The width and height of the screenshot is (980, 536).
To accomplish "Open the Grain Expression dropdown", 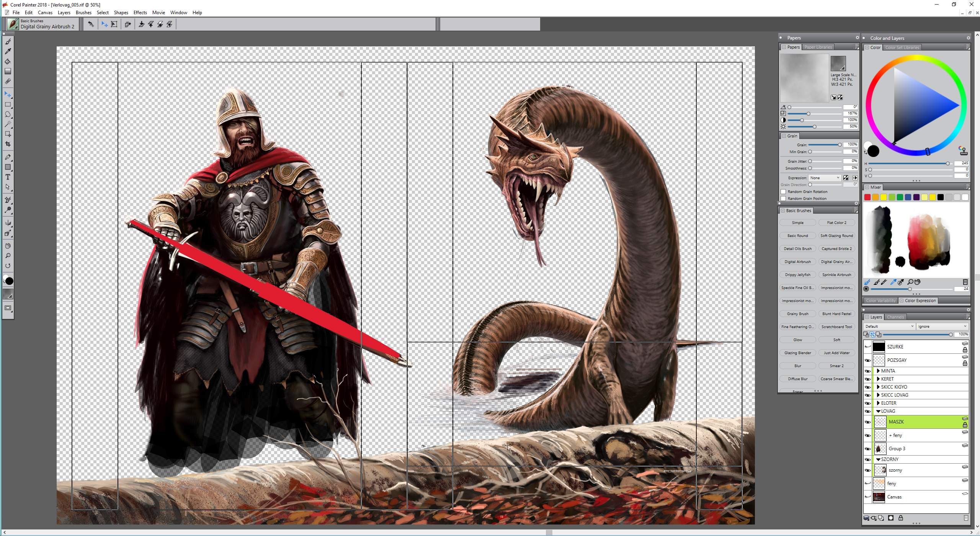I will click(825, 178).
